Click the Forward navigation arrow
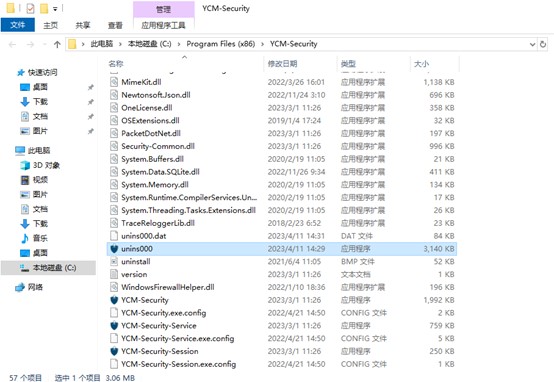 (30, 44)
